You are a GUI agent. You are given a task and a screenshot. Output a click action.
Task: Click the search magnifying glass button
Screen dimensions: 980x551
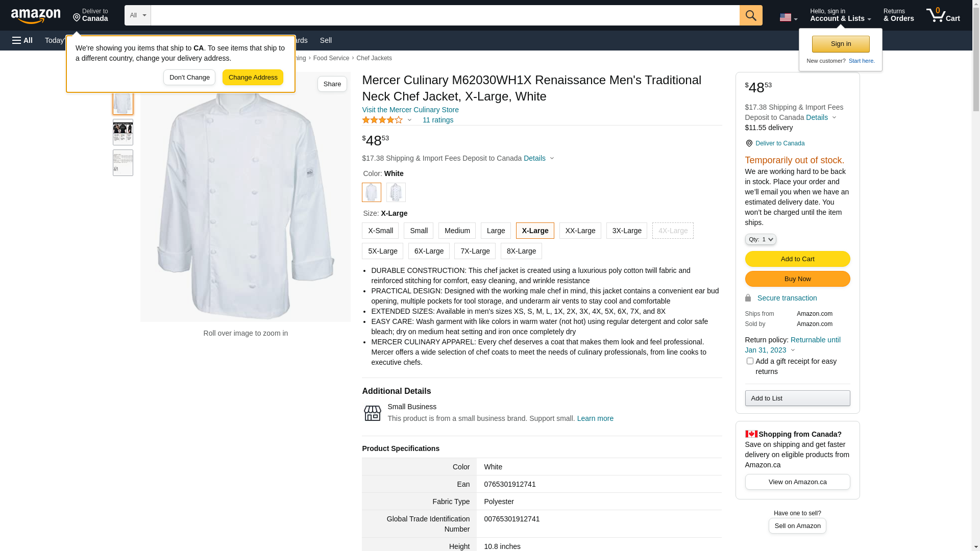point(751,15)
